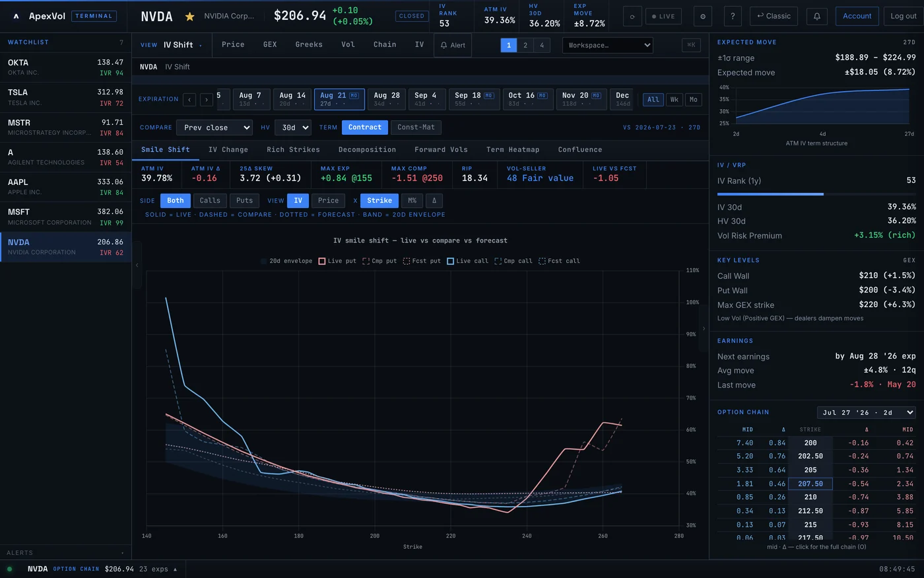Screen dimensions: 924x578
Task: Show Both sides on the smile
Action: point(176,201)
